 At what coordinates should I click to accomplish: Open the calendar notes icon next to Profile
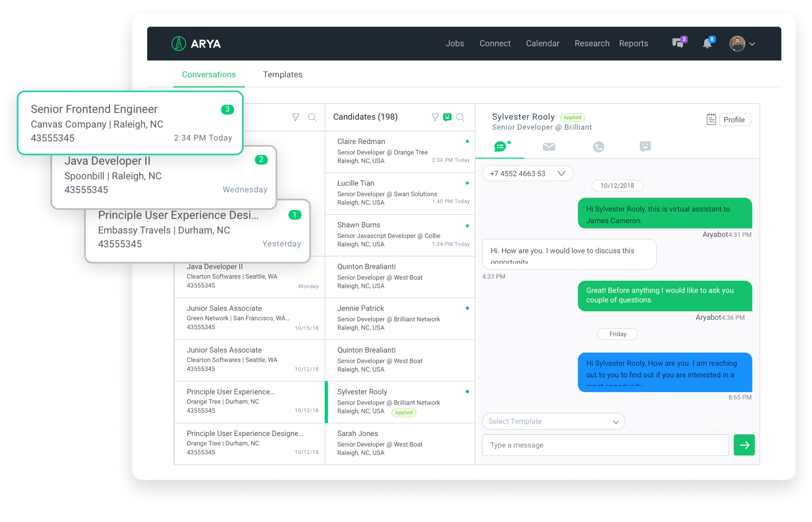711,119
